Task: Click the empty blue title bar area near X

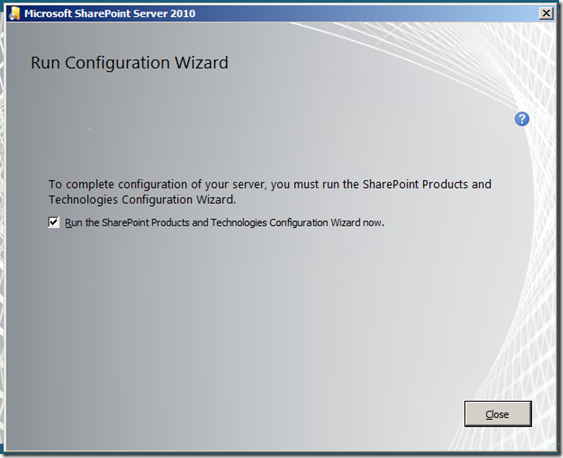Action: point(467,14)
